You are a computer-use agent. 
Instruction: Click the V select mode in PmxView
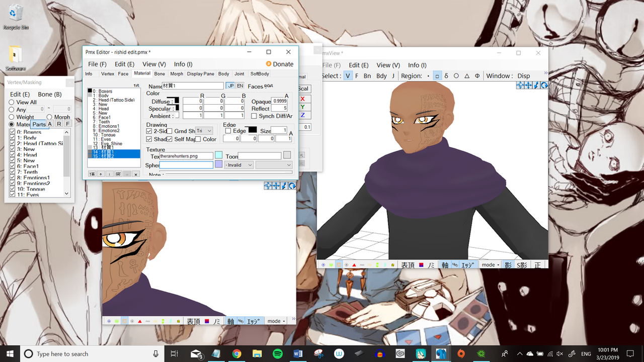(x=348, y=76)
